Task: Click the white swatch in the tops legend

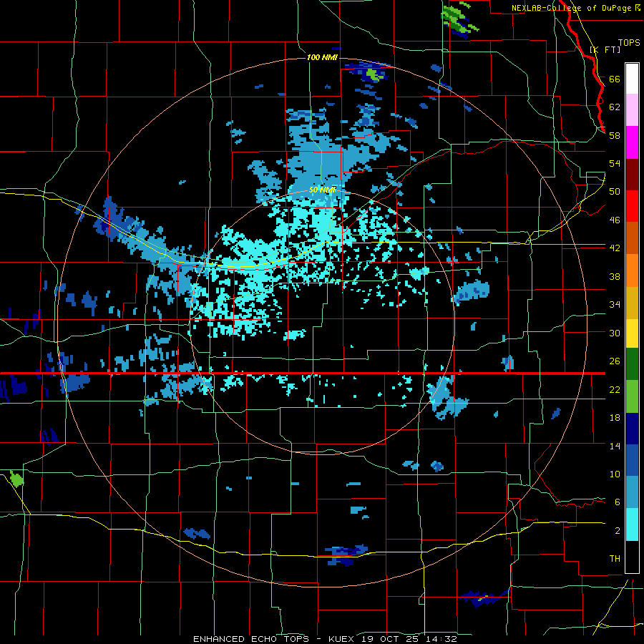Action: (632, 79)
